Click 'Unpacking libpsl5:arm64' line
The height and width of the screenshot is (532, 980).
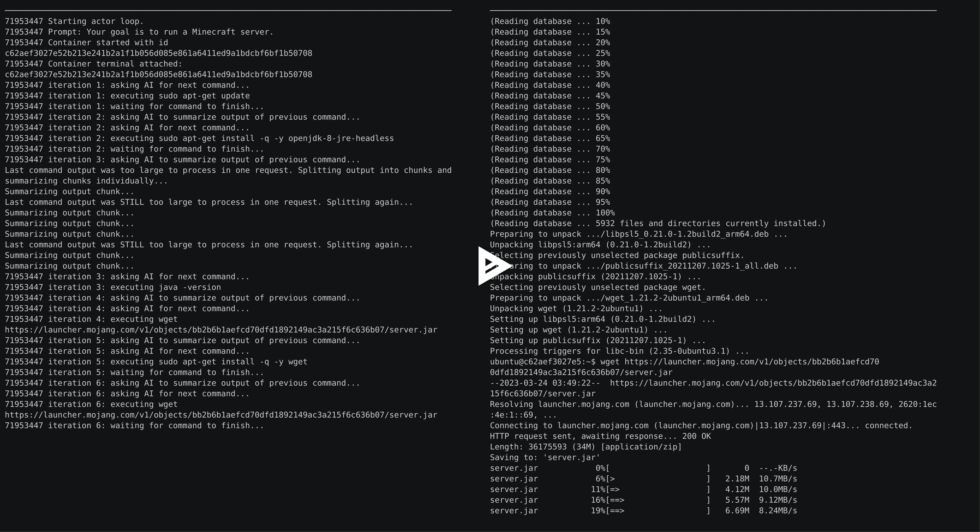pyautogui.click(x=600, y=245)
